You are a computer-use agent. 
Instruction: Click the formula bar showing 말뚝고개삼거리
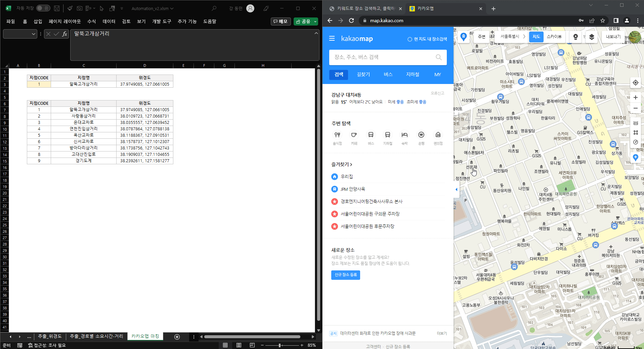click(x=191, y=45)
